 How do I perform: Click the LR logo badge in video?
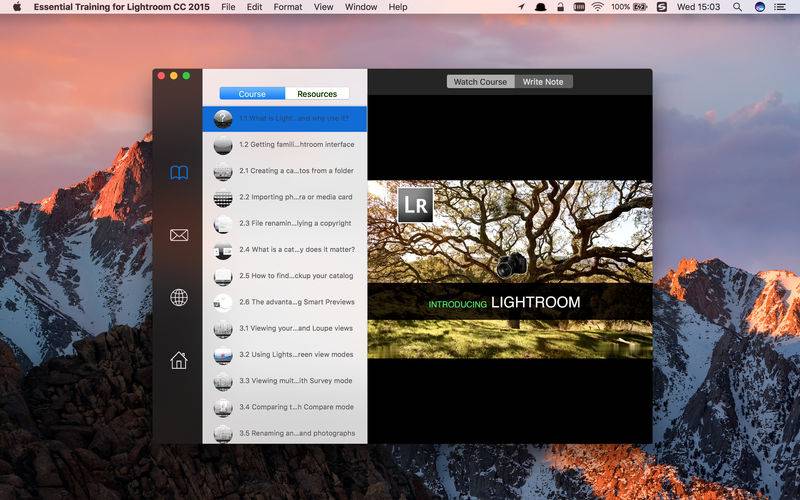pyautogui.click(x=415, y=205)
